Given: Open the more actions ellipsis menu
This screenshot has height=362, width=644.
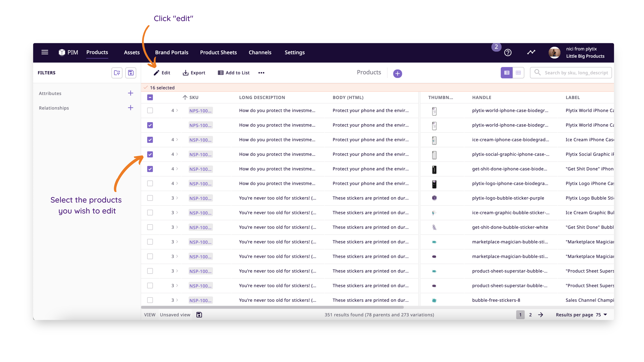Looking at the screenshot, I should tap(261, 73).
